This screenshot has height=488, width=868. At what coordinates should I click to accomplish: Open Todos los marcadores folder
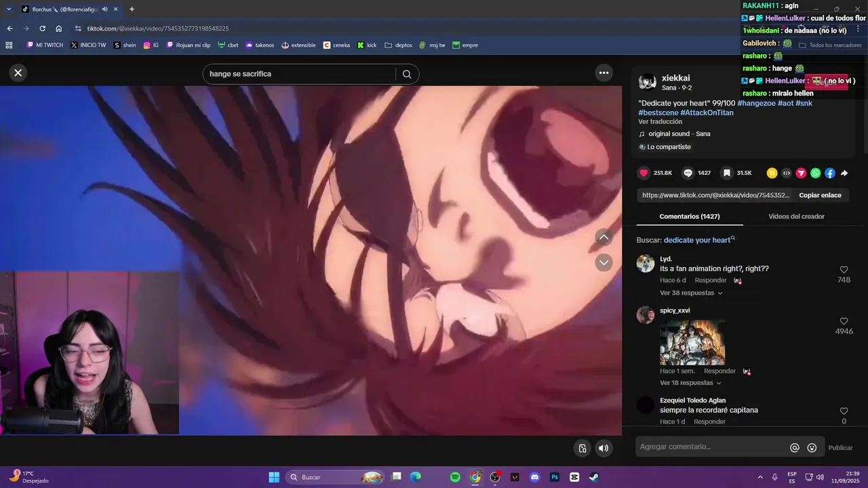830,45
